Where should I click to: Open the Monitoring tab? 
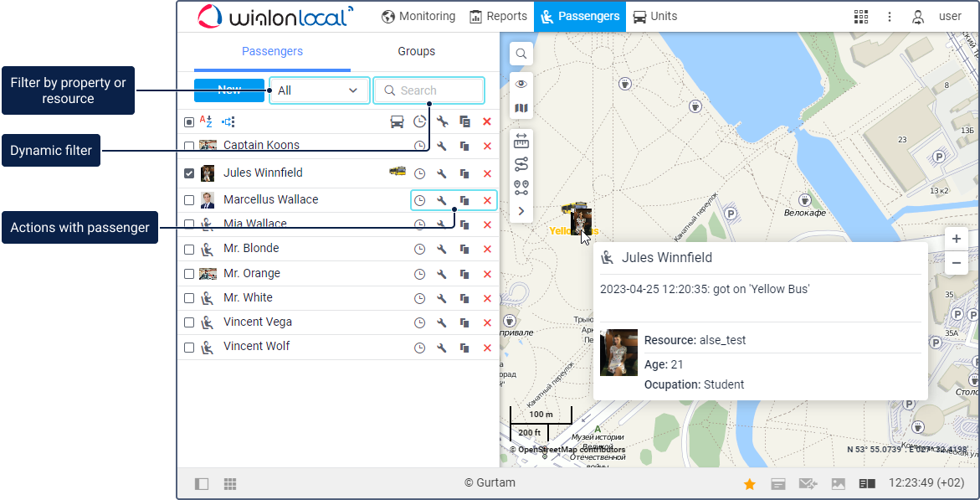click(x=418, y=16)
